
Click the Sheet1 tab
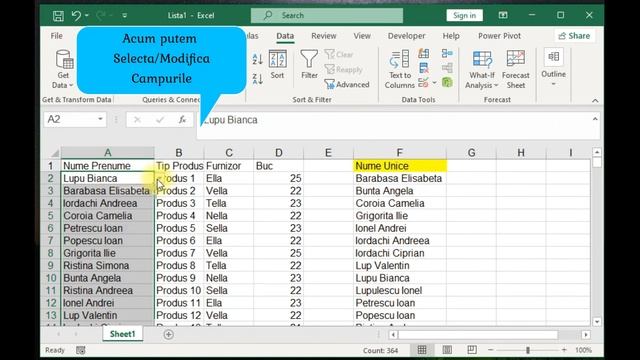122,334
